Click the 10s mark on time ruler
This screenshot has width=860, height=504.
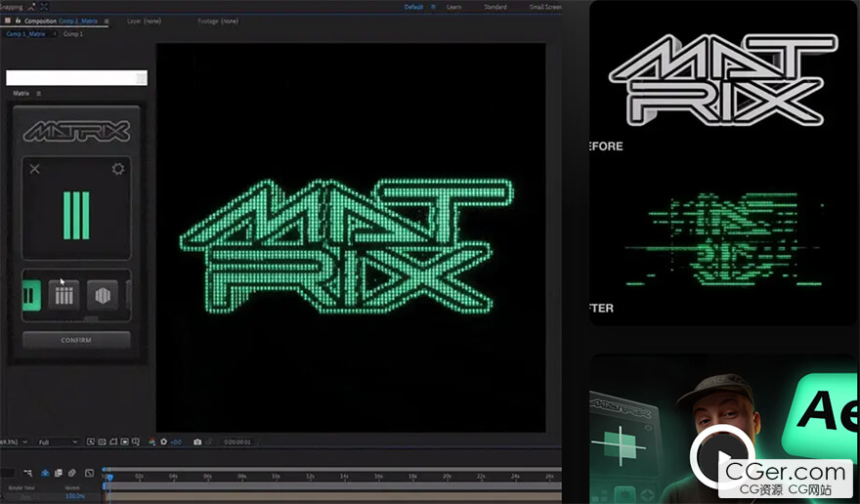click(x=276, y=477)
